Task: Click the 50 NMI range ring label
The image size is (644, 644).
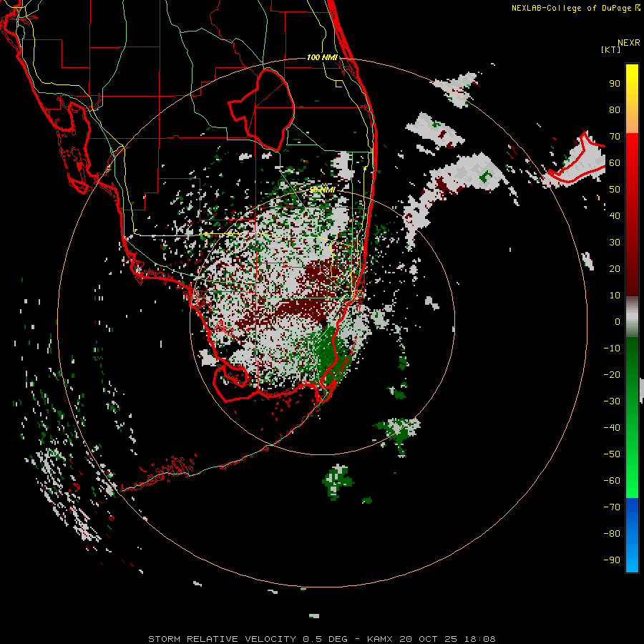Action: tap(323, 190)
